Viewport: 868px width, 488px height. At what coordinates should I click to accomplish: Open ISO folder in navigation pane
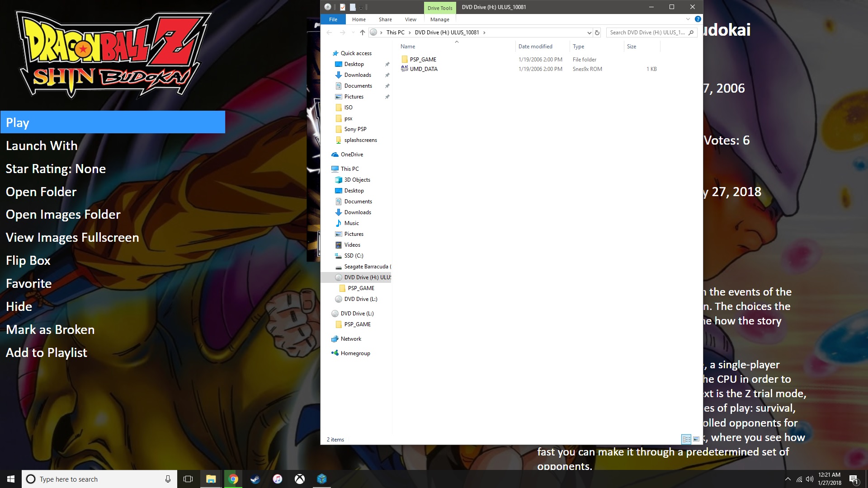point(348,108)
